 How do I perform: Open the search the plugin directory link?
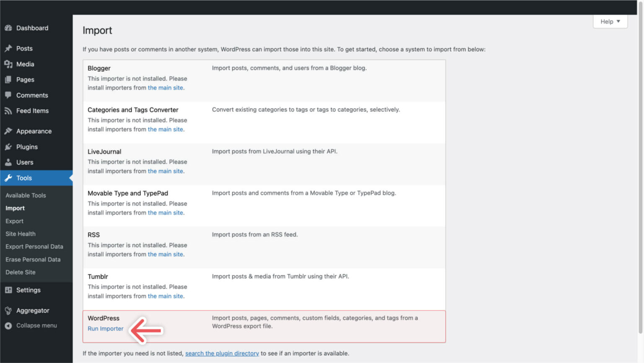tap(222, 353)
